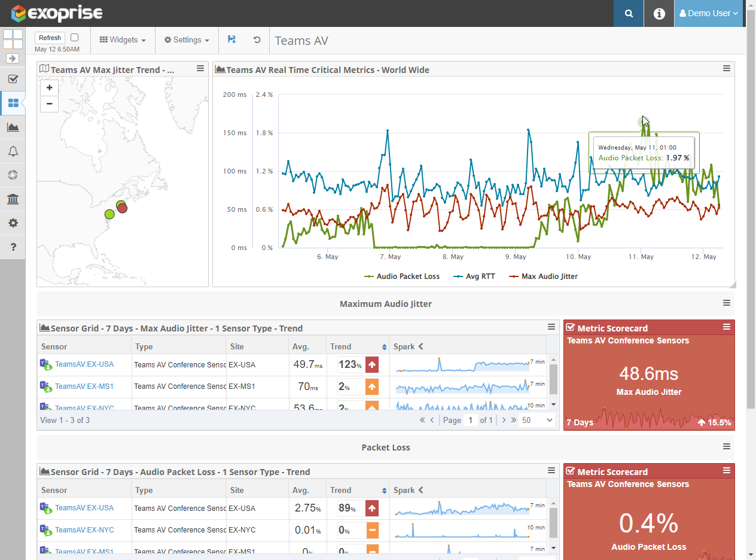Click the 123% trend up arrow
The image size is (756, 560).
tap(372, 364)
